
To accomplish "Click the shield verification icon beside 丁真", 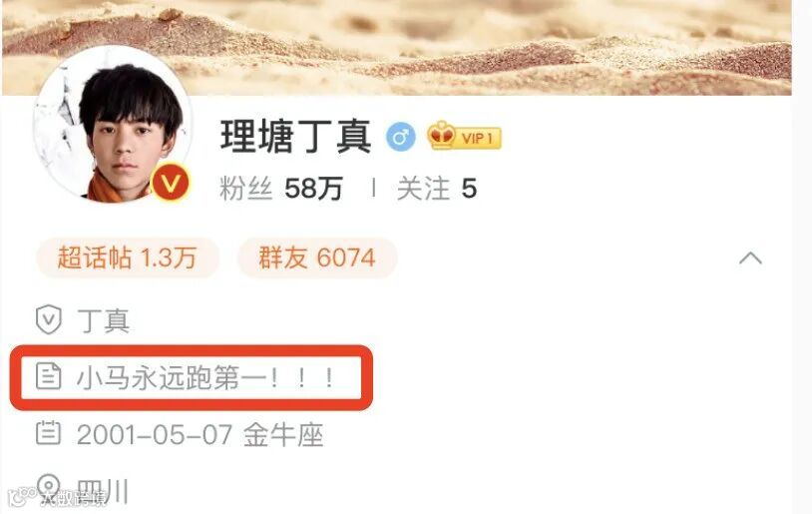I will click(49, 319).
